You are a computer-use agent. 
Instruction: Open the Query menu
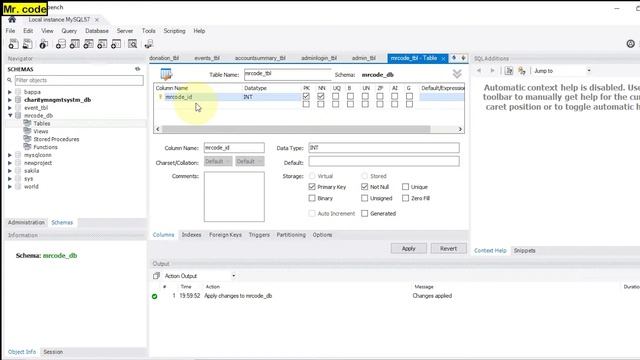tap(69, 31)
